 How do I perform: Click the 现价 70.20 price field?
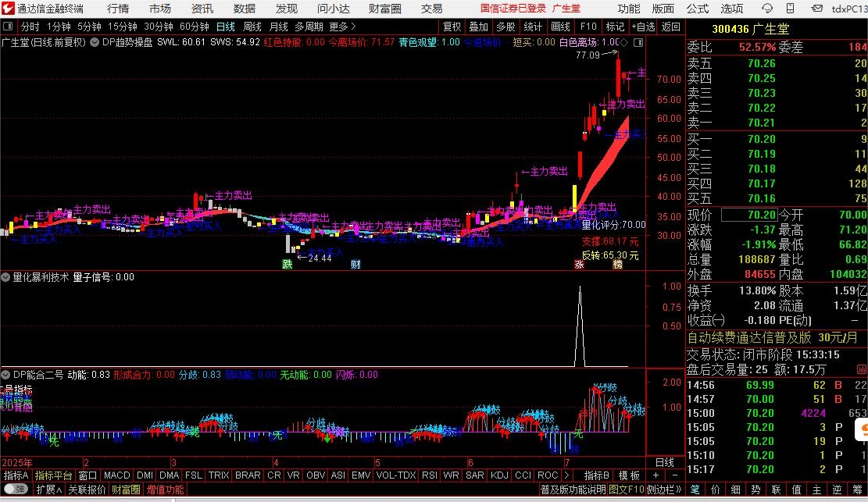[749, 215]
